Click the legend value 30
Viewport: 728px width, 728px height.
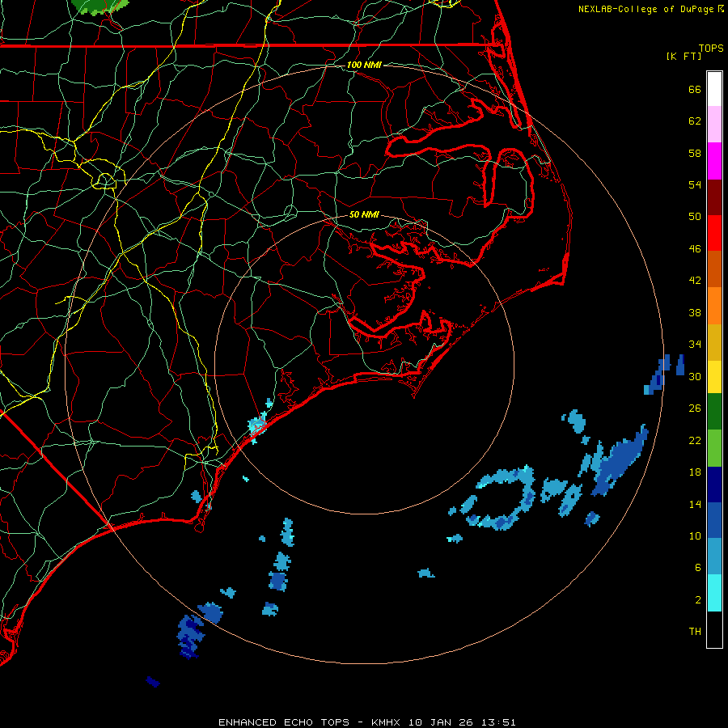tap(695, 376)
